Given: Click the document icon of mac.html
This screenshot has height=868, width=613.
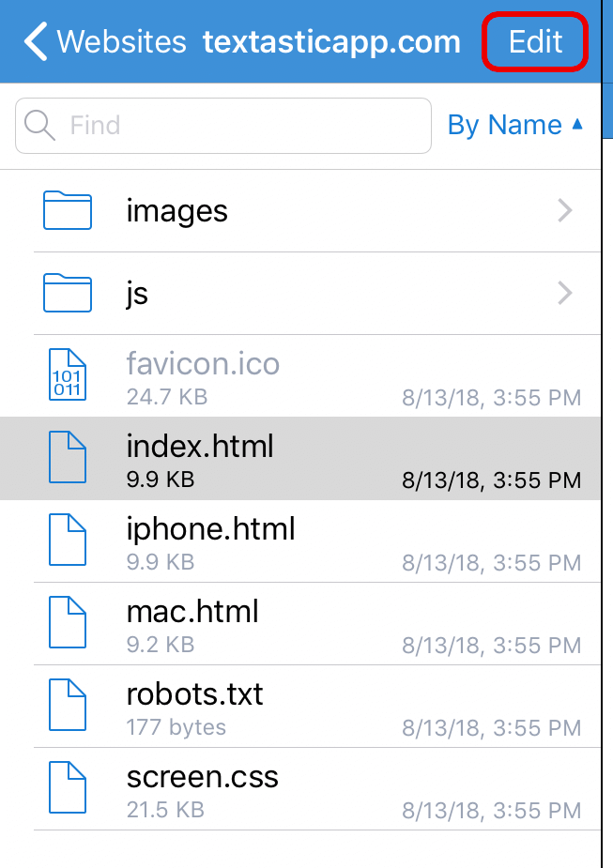Looking at the screenshot, I should coord(68,622).
